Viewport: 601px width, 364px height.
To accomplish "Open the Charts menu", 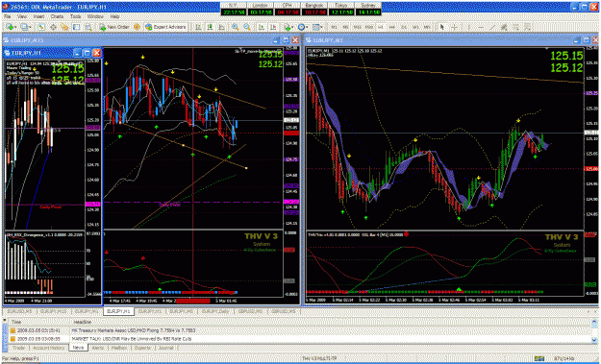I will 57,17.
